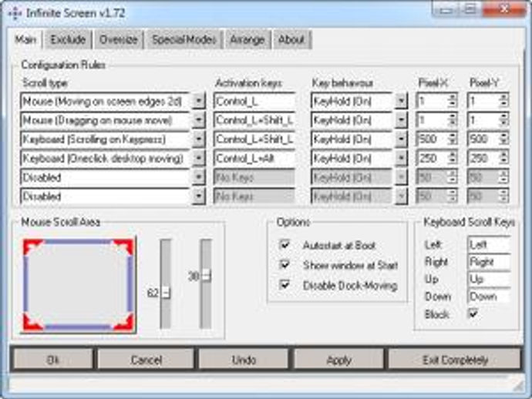Toggle Disable Dock-Moving checkbox
Screen dimensions: 532x399
coord(285,285)
